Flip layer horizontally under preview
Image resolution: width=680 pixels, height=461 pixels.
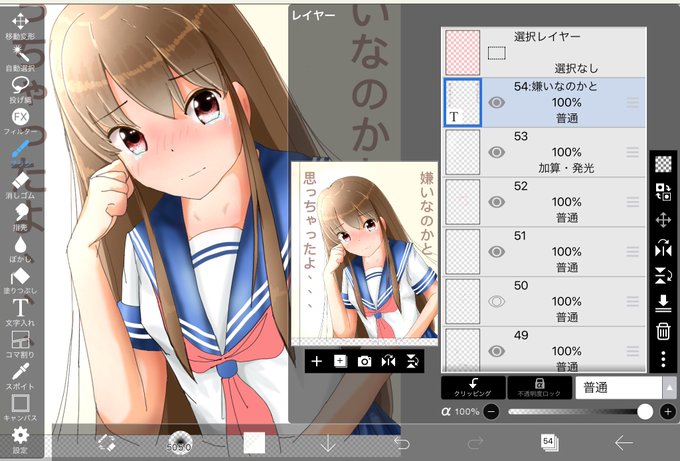click(388, 361)
